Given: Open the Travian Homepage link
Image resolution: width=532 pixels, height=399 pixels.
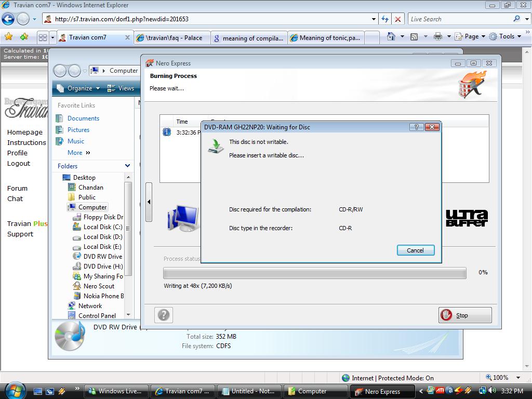Looking at the screenshot, I should pyautogui.click(x=25, y=132).
